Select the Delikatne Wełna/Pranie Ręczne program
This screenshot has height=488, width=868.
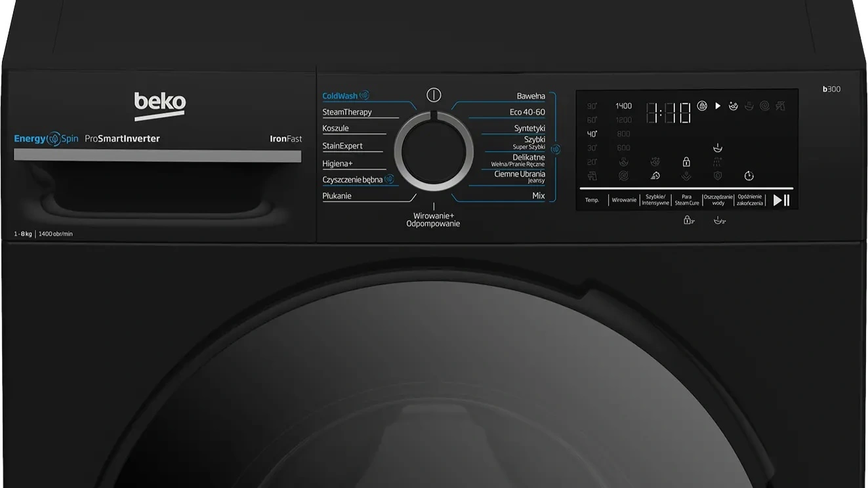[518, 160]
